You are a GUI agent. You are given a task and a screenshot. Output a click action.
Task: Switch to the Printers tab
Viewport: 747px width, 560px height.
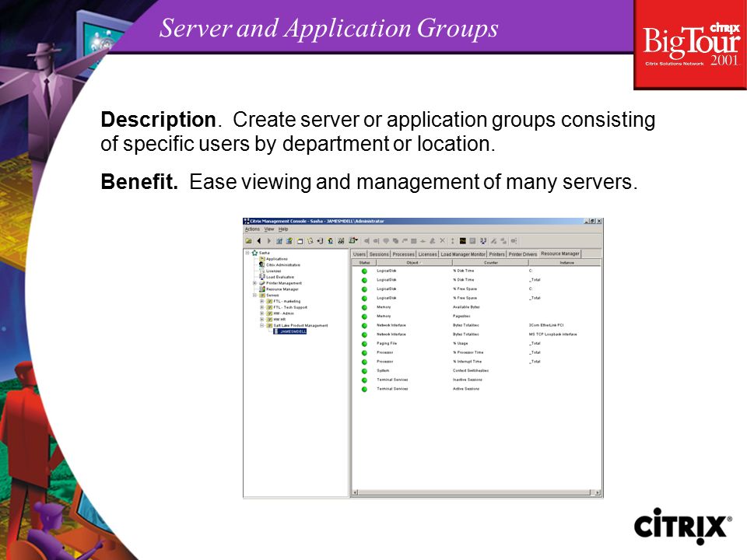(497, 254)
